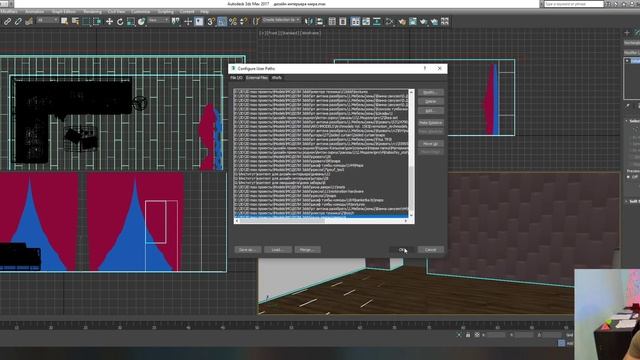Click the Add... button in dialog
This screenshot has width=640, height=360.
pyautogui.click(x=431, y=111)
